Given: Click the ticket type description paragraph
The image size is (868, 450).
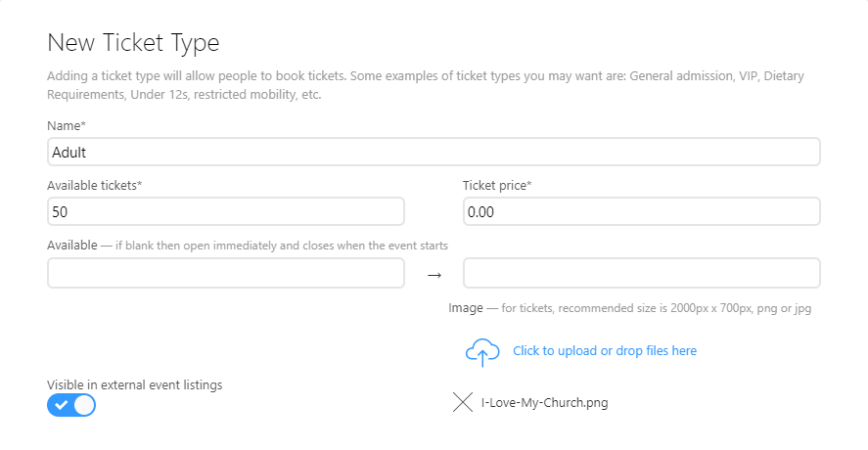Looking at the screenshot, I should coord(425,85).
